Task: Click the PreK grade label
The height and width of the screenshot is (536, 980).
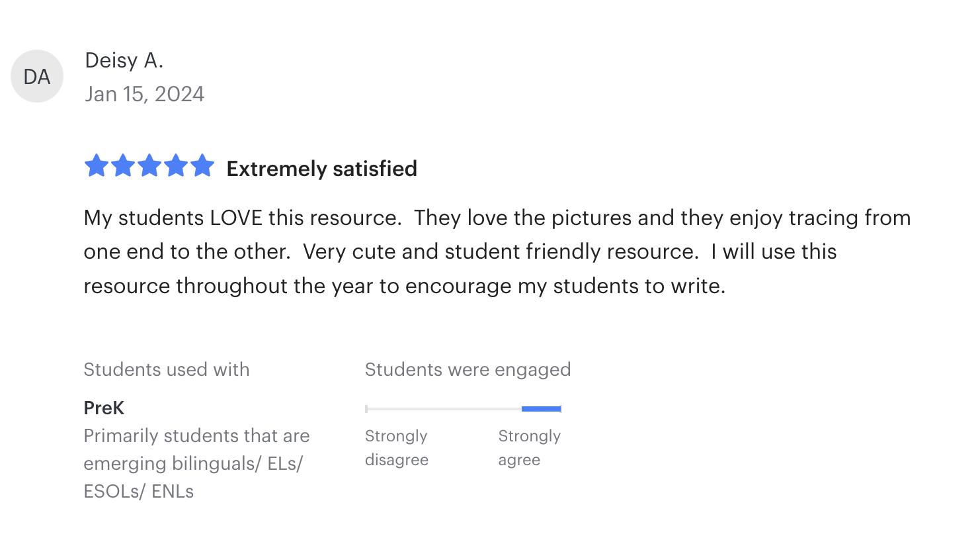Action: point(104,408)
